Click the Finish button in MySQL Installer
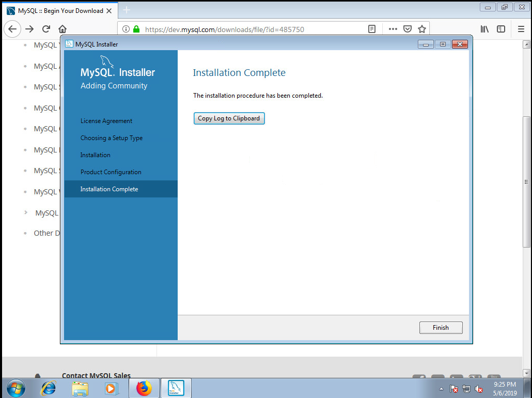The height and width of the screenshot is (398, 532). coord(441,328)
